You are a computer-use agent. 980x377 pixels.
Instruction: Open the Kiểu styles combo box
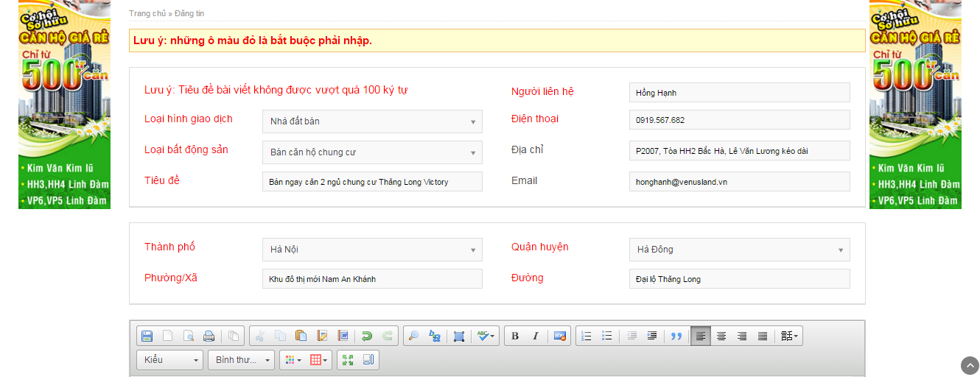click(x=169, y=360)
